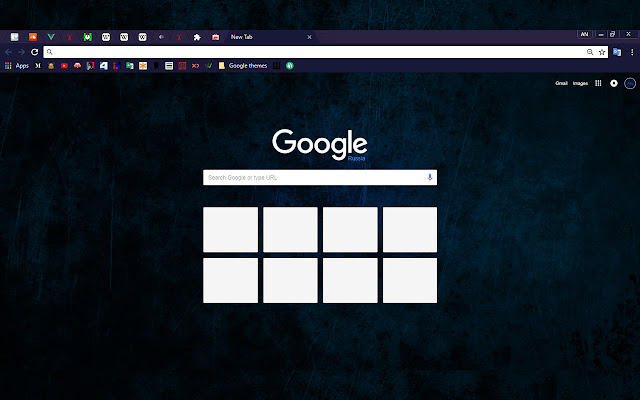Open the bottom-left most-visited tile
The width and height of the screenshot is (640, 400).
(231, 280)
